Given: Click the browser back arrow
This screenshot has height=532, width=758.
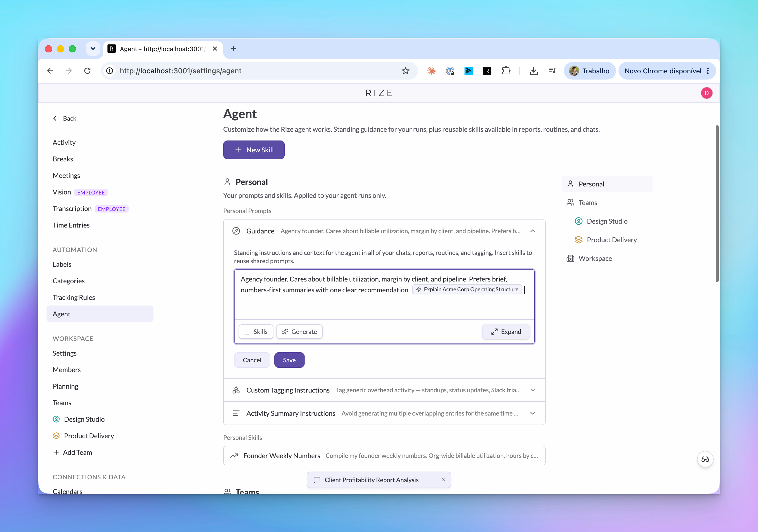Looking at the screenshot, I should coord(50,71).
